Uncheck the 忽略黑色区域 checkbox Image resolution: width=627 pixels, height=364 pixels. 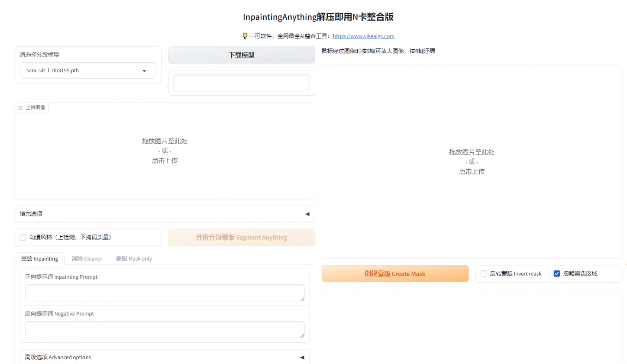557,274
